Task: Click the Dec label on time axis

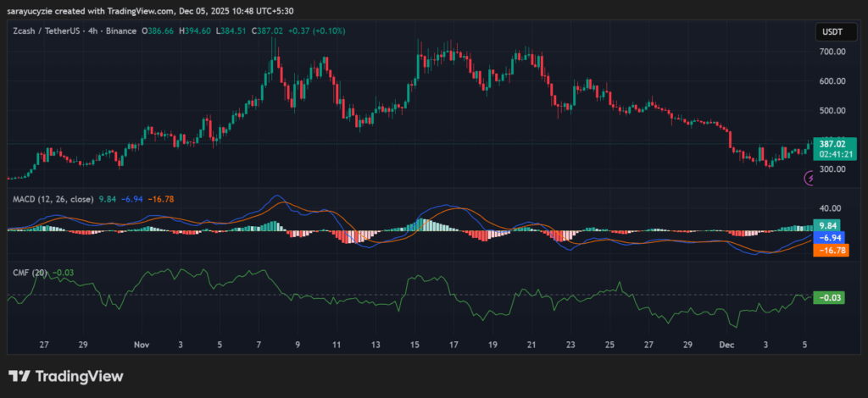Action: [x=728, y=345]
